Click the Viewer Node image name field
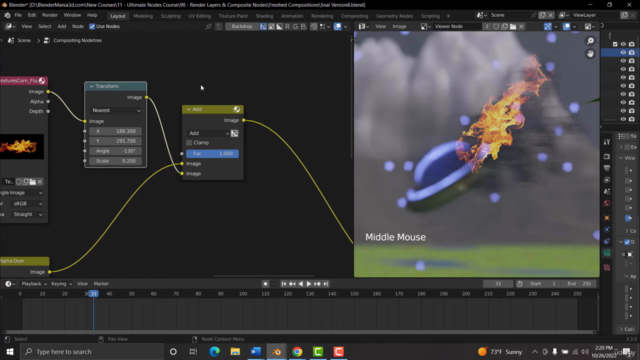The width and height of the screenshot is (640, 360). click(457, 27)
